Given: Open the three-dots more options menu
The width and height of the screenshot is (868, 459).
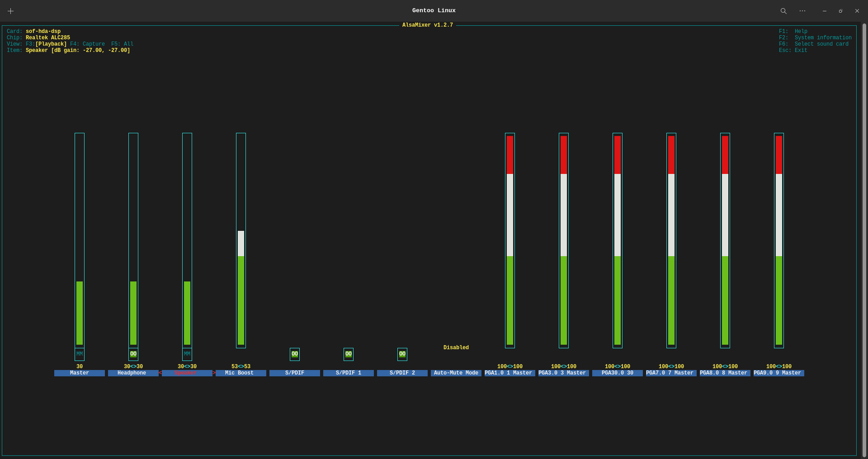Looking at the screenshot, I should (x=802, y=11).
